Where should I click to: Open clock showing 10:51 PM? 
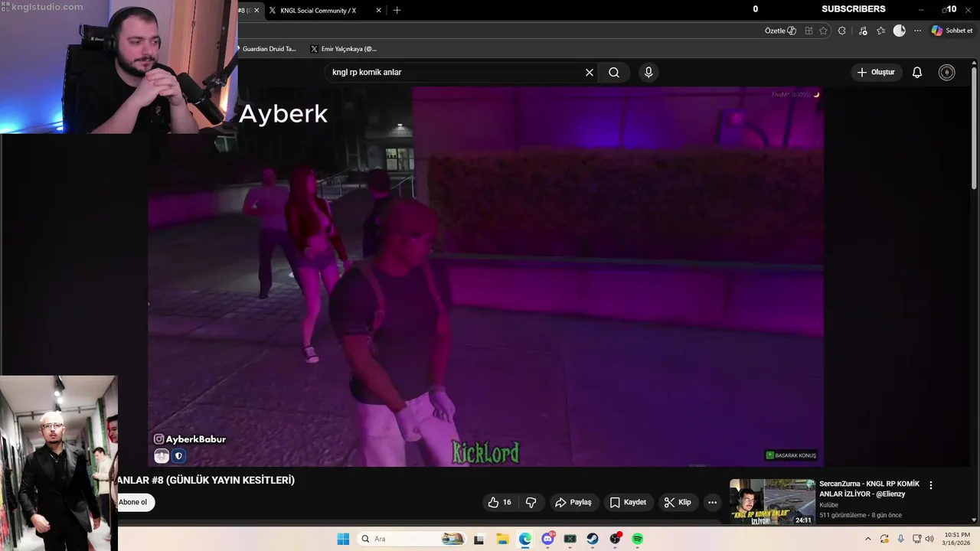coord(957,539)
